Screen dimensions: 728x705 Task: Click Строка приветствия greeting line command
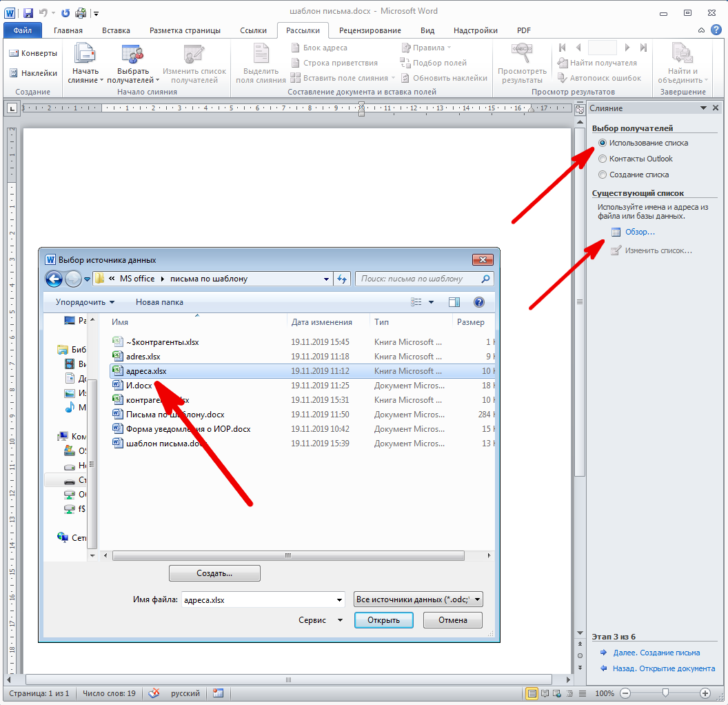tap(334, 63)
